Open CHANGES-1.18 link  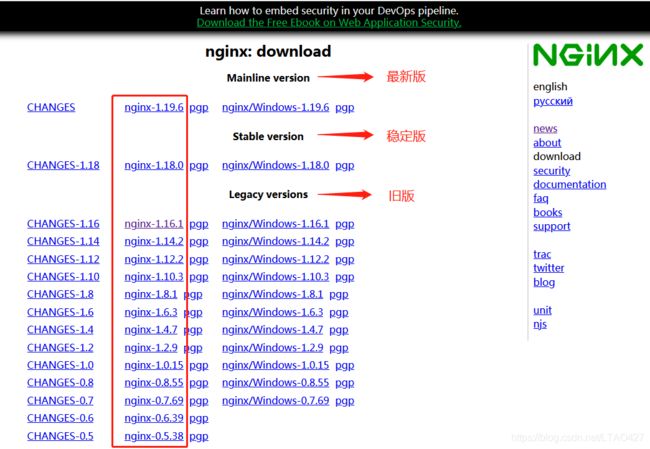point(63,165)
